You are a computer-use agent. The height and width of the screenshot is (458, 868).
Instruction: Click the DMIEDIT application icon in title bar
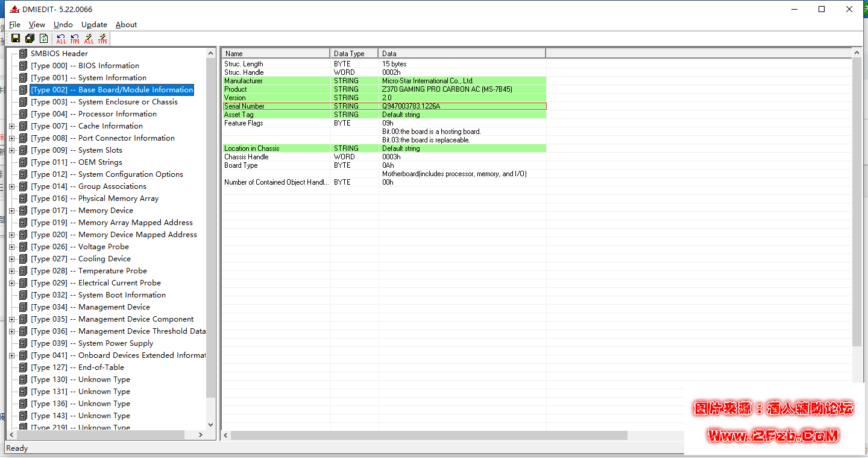tap(15, 9)
